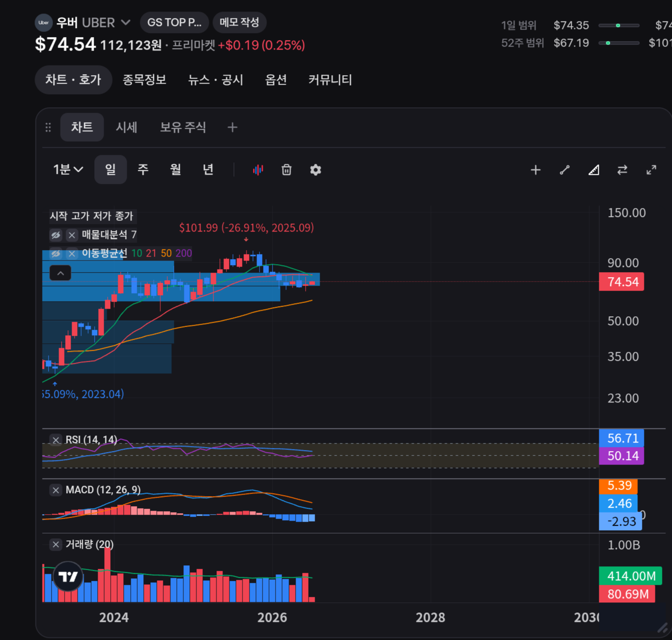Open the 1분 interval dropdown
This screenshot has width=672, height=640.
pyautogui.click(x=68, y=169)
